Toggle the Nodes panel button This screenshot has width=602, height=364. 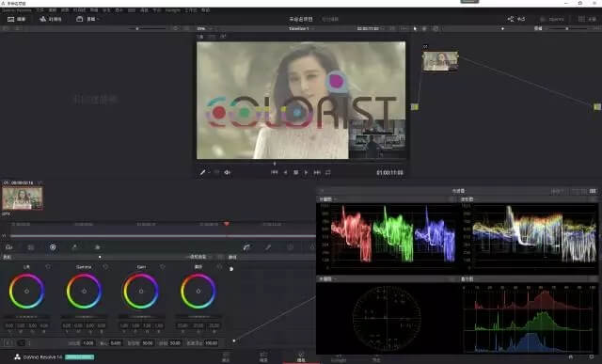[516, 19]
